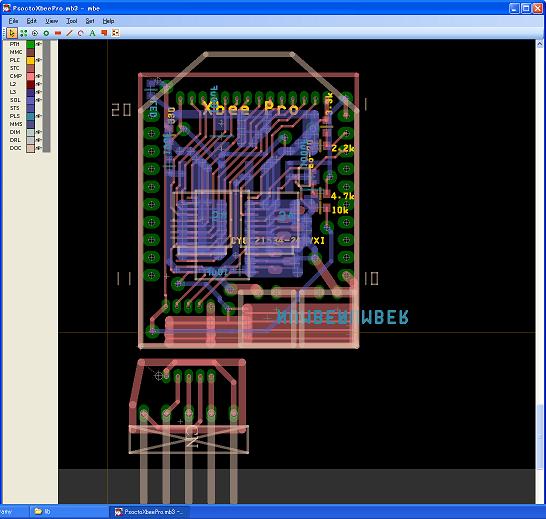Toggle the -F- marker on PTH layer
Image resolution: width=546 pixels, height=519 pixels.
pos(39,44)
